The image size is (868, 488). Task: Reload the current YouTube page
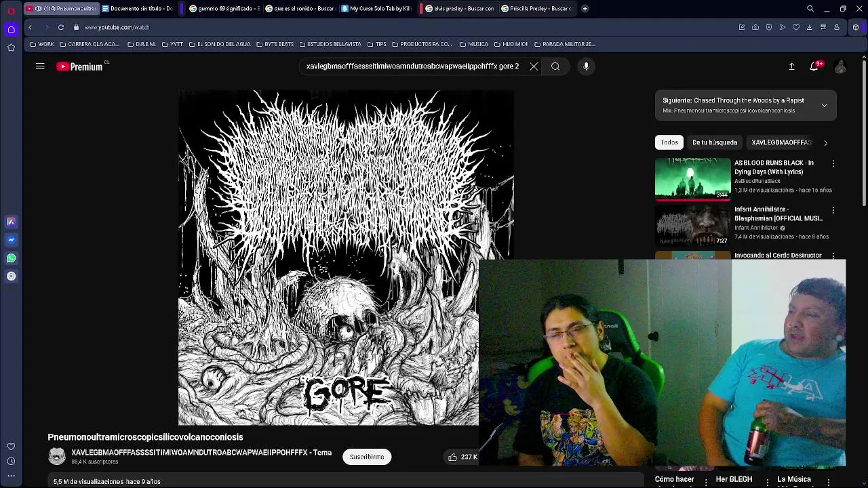tap(61, 27)
